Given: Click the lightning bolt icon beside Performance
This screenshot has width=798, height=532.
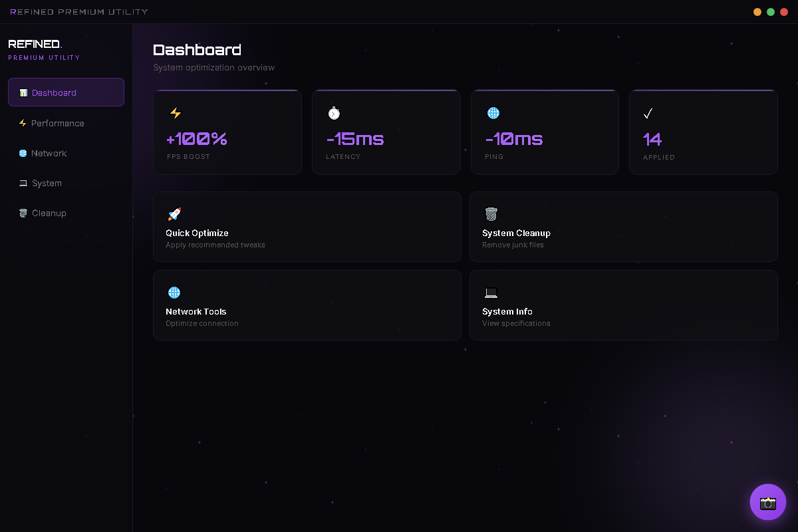Looking at the screenshot, I should 23,123.
